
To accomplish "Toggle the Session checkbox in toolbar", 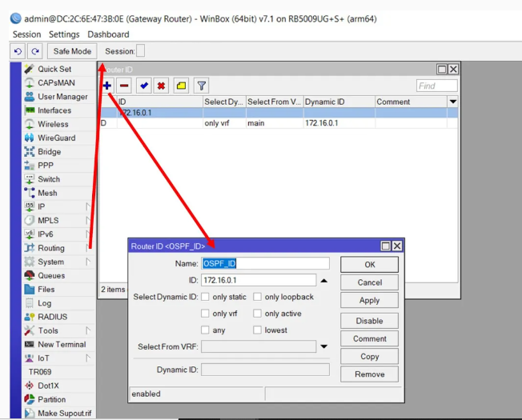I will point(140,51).
